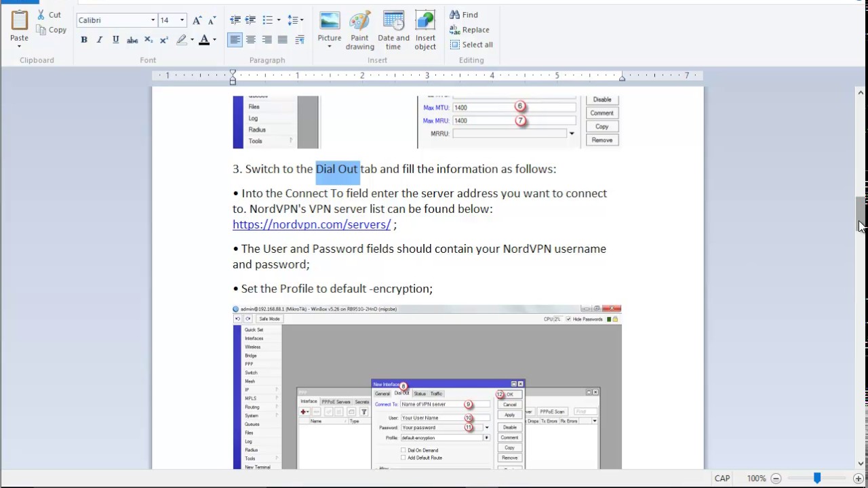Expand the line spacing options arrow
Screen dimensions: 868x488
(x=302, y=20)
